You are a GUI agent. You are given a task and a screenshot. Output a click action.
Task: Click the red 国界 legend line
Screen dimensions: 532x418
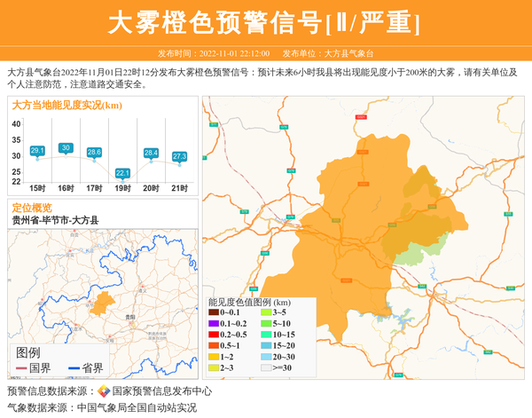point(21,368)
